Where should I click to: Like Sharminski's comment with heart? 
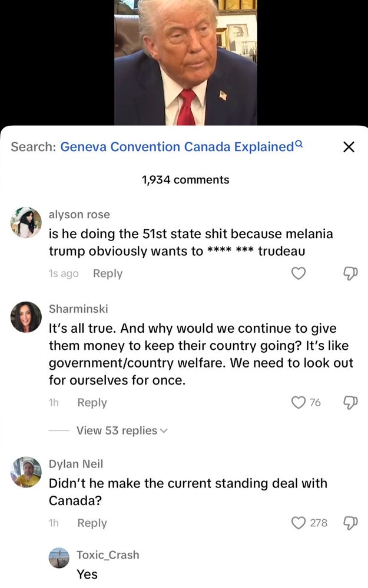tap(299, 402)
